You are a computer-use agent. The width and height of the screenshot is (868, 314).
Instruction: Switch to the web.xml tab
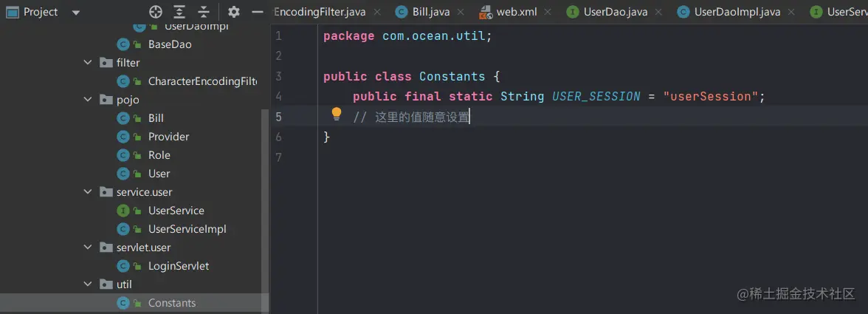coord(517,12)
